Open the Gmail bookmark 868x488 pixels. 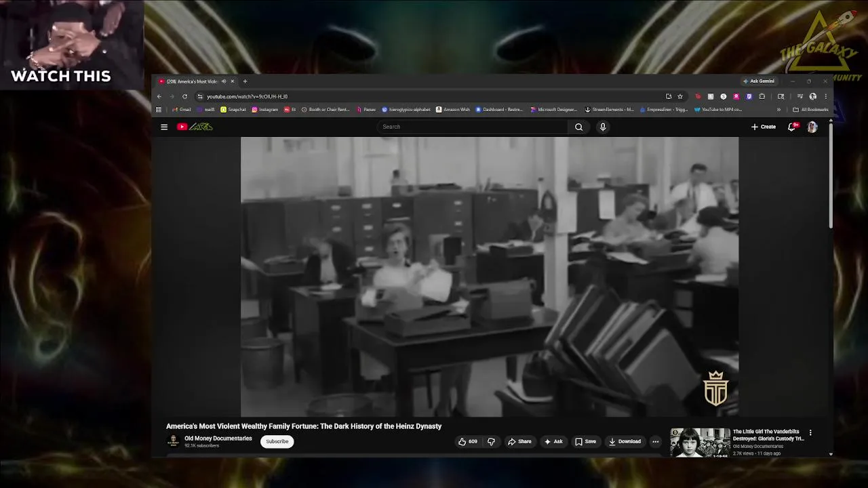(181, 109)
